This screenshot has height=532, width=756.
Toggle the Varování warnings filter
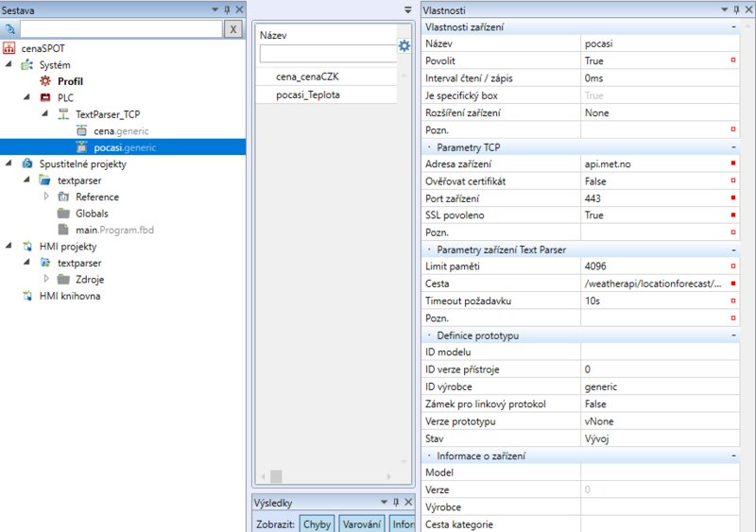tap(361, 524)
